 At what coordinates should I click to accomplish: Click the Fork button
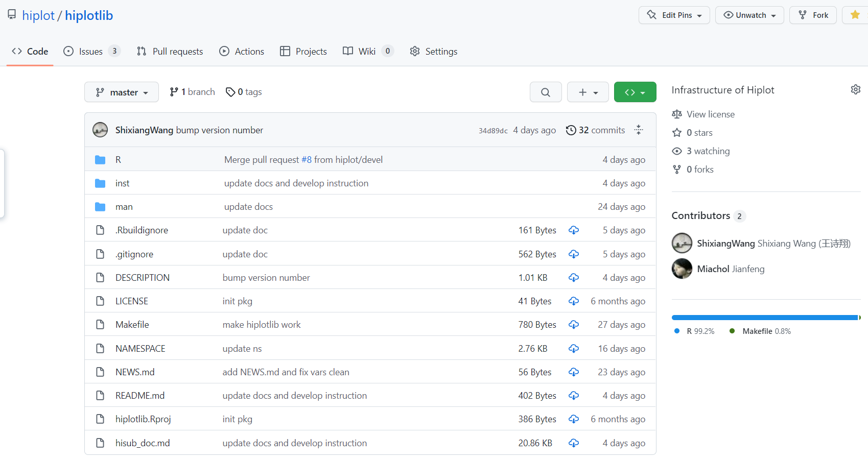813,15
